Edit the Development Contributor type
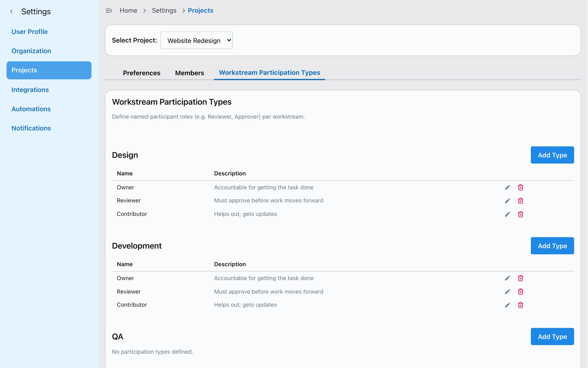Screen dimensions: 588x368 (x=507, y=305)
